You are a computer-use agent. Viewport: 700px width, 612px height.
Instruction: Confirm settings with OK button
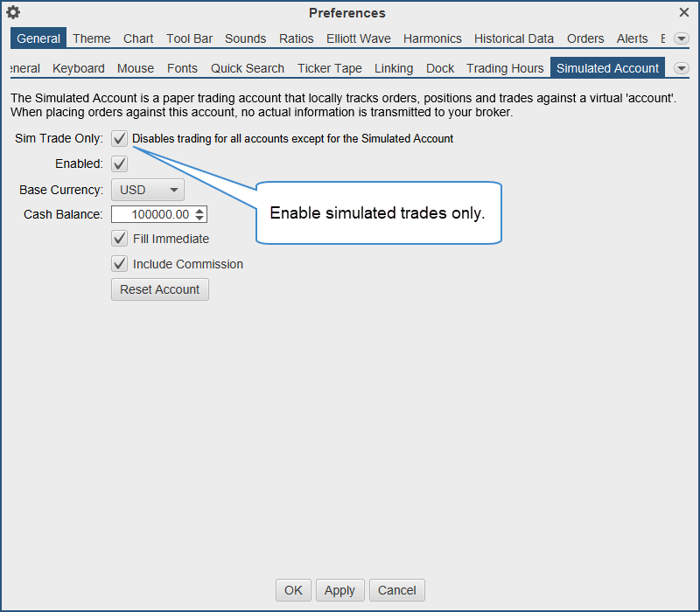coord(293,590)
